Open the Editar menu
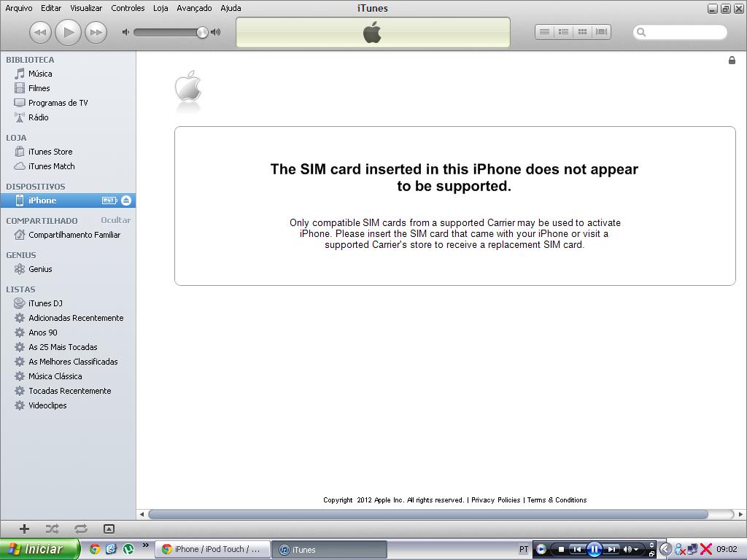747x560 pixels. click(51, 8)
